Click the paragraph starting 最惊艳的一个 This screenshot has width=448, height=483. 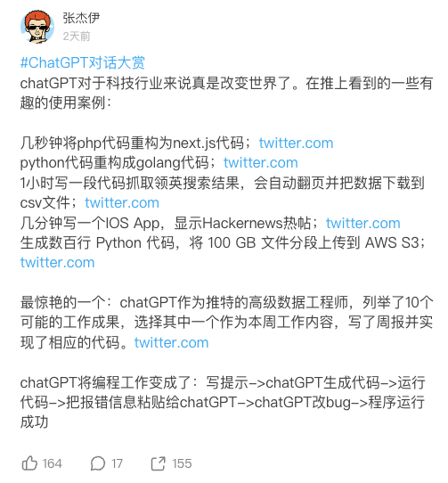click(226, 323)
